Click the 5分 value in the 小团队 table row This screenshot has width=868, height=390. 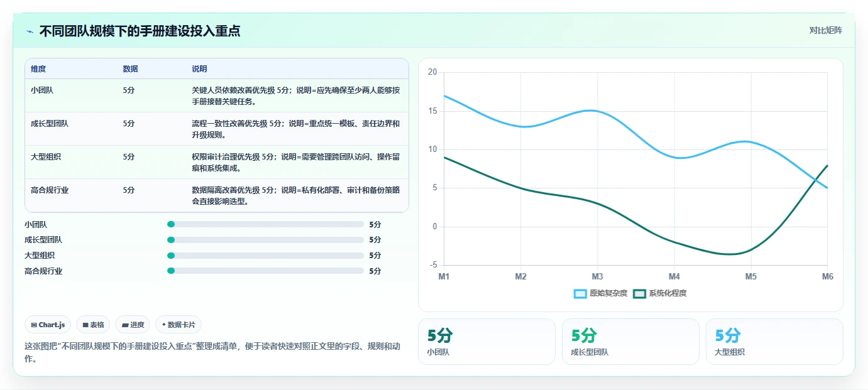(x=129, y=90)
